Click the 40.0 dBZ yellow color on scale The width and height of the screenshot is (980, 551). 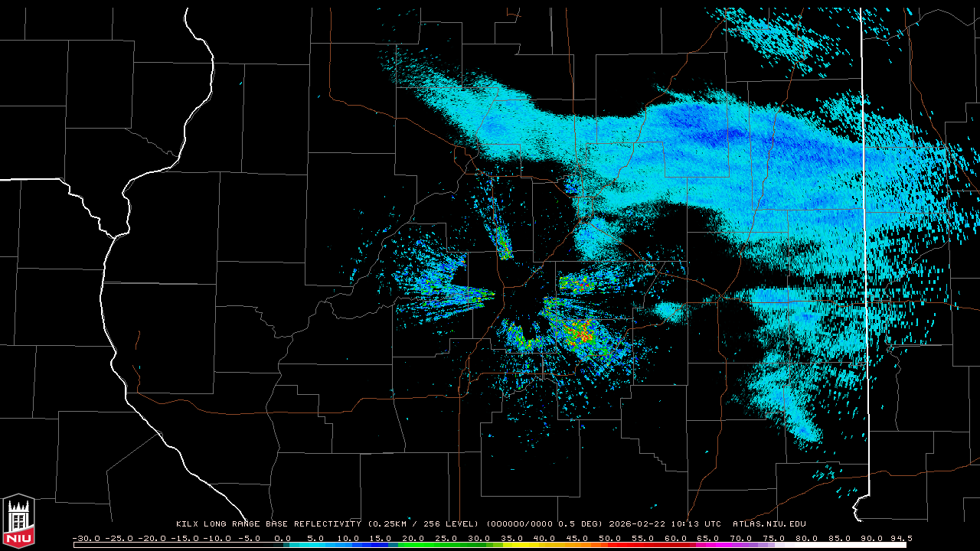click(x=544, y=545)
